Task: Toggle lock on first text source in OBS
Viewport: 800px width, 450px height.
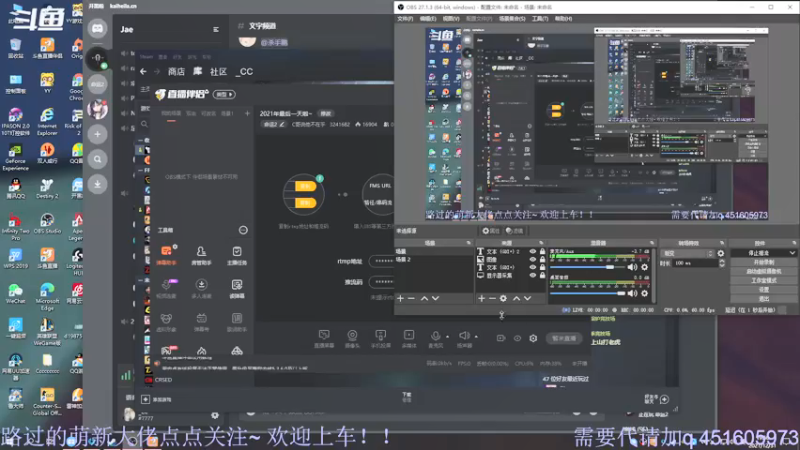Action: pyautogui.click(x=542, y=252)
